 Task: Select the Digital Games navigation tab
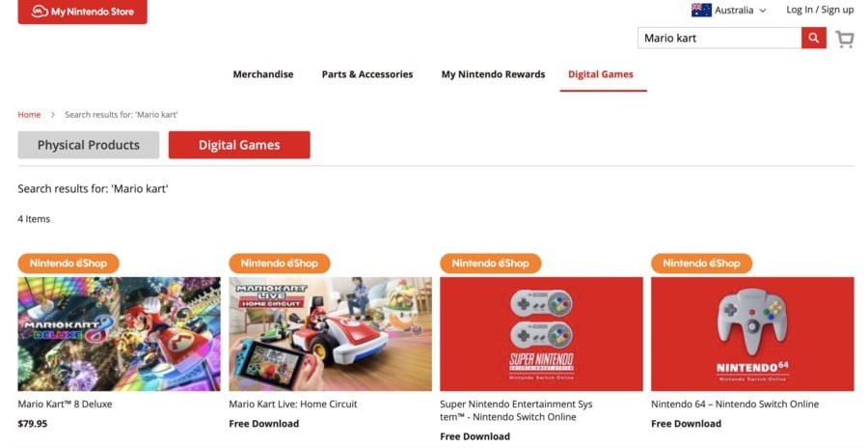601,74
